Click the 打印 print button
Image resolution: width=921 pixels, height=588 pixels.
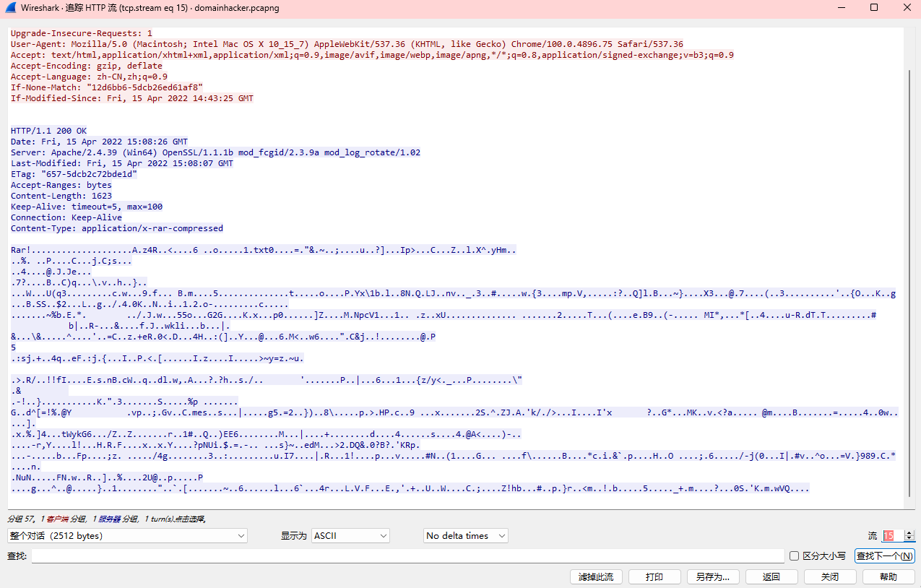pos(654,577)
